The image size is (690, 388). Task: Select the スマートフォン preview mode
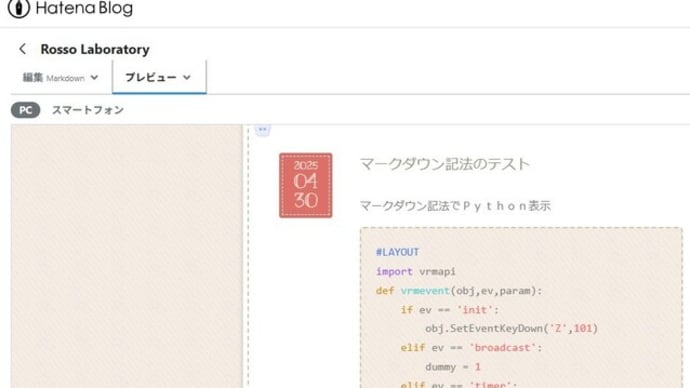tap(88, 110)
